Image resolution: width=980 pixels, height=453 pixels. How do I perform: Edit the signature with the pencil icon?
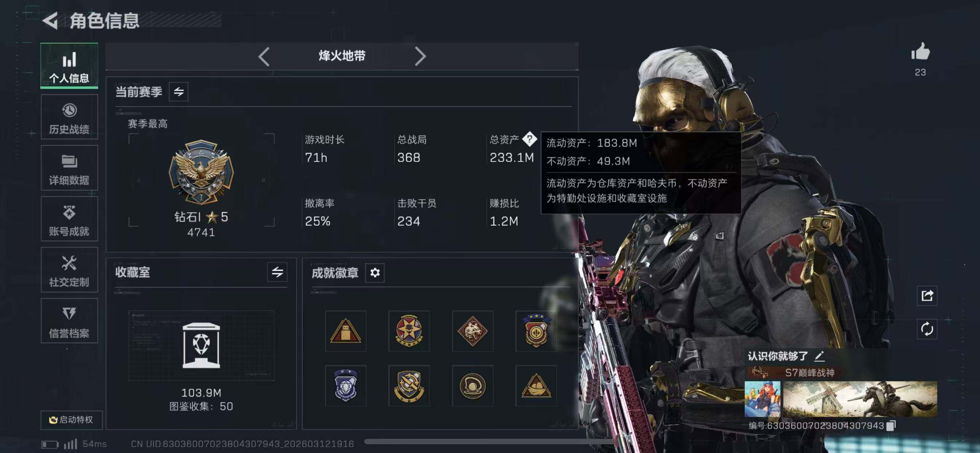[x=820, y=356]
